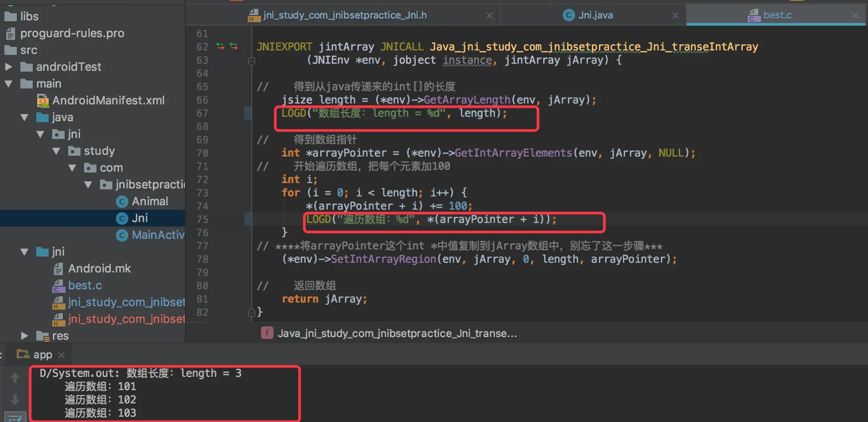868x422 pixels.
Task: Open best.c in project tree
Action: 85,285
